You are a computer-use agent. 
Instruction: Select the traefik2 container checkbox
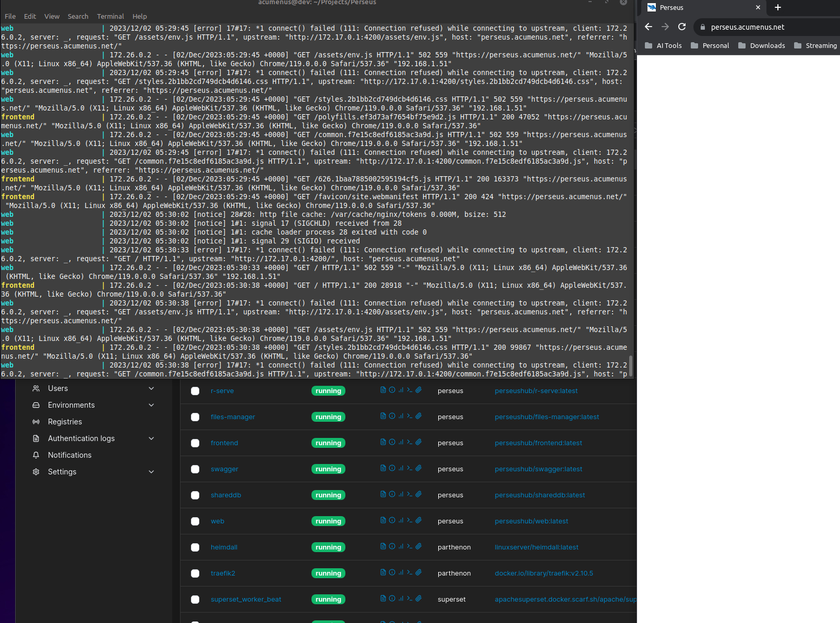(x=195, y=573)
